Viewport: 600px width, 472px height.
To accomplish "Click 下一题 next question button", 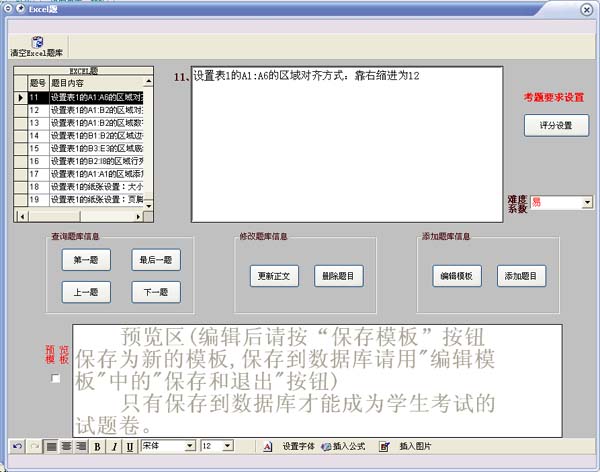I will pyautogui.click(x=156, y=292).
